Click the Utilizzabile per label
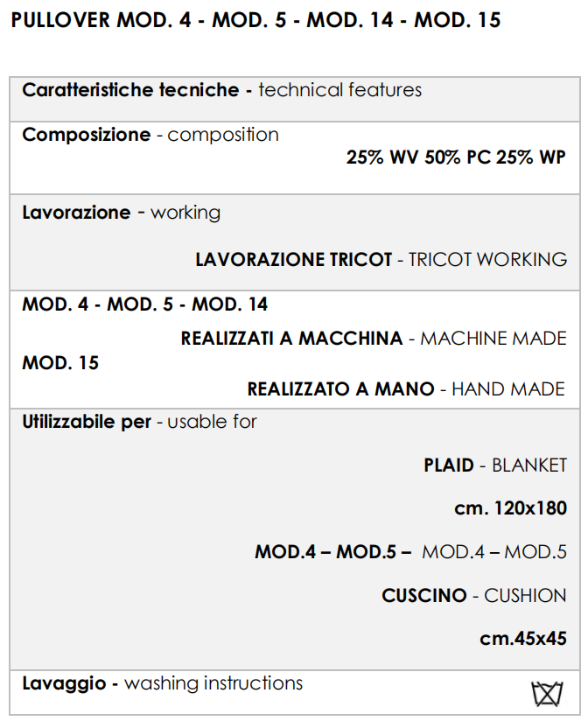Image resolution: width=588 pixels, height=721 pixels. coord(87,422)
